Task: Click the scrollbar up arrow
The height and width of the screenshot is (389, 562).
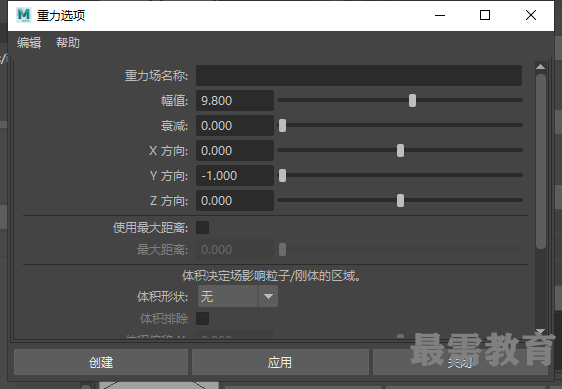Action: 540,67
